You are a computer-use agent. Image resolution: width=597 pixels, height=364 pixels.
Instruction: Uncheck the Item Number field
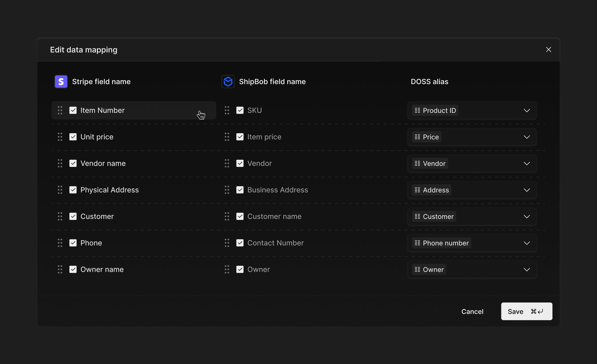[x=73, y=110]
